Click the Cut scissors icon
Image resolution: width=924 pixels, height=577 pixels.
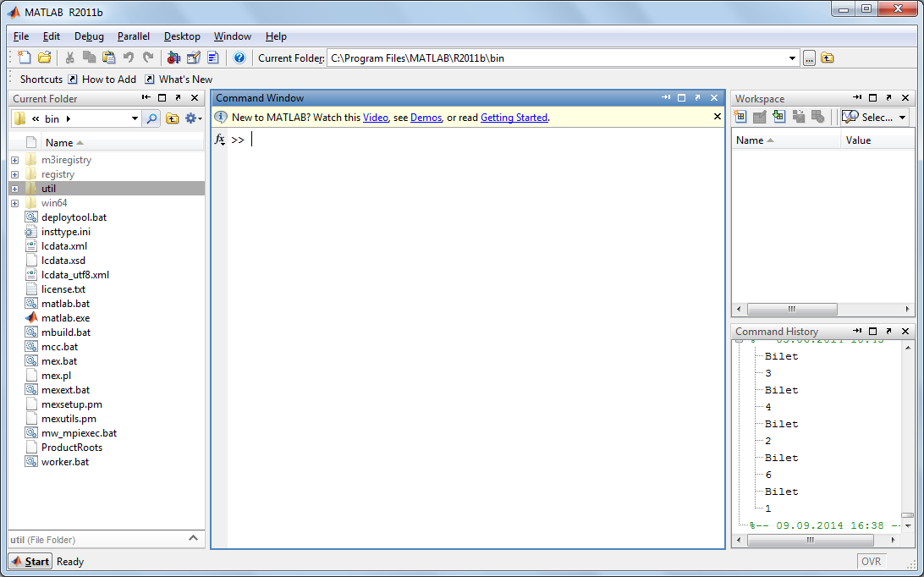point(69,58)
